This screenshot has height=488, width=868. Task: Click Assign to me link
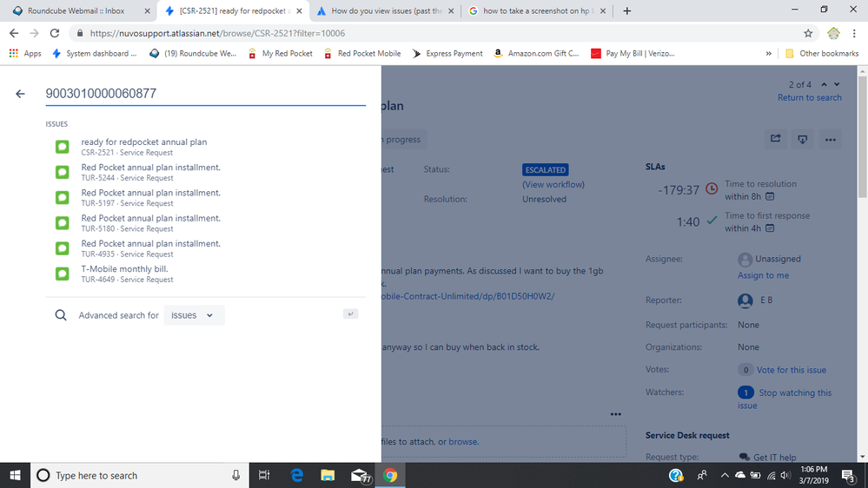tap(763, 275)
